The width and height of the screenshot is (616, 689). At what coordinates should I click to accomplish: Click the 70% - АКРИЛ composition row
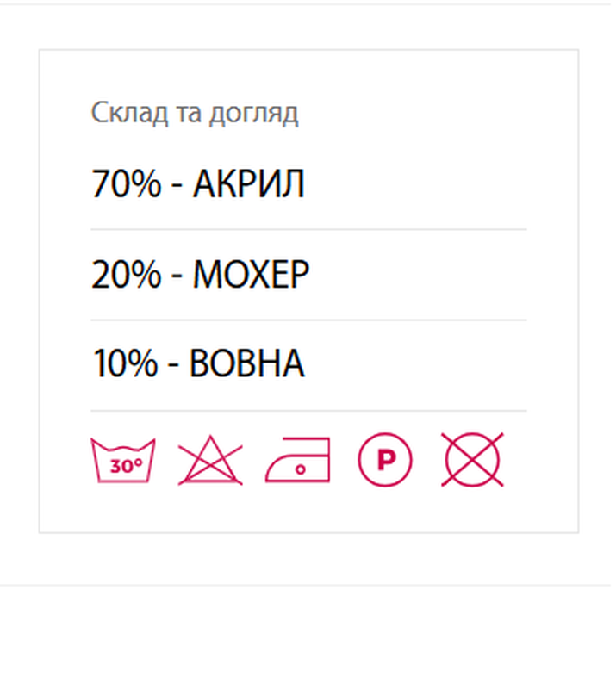pos(308,183)
